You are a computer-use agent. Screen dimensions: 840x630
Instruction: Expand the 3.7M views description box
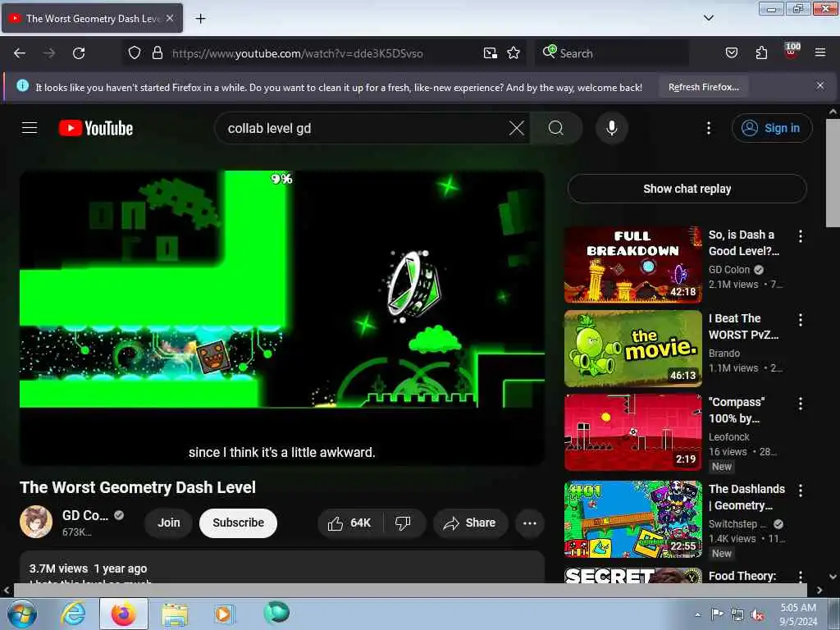pos(282,567)
